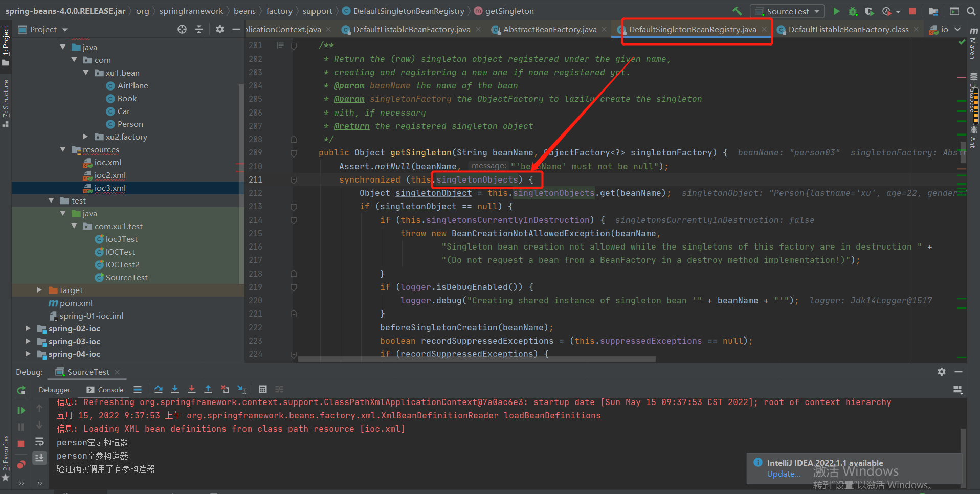This screenshot has height=494, width=980.
Task: Click the factory breadcrumb in navigation bar
Action: 279,11
